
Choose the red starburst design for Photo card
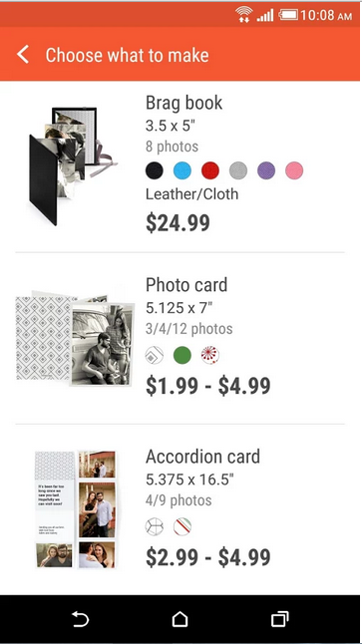[x=210, y=355]
